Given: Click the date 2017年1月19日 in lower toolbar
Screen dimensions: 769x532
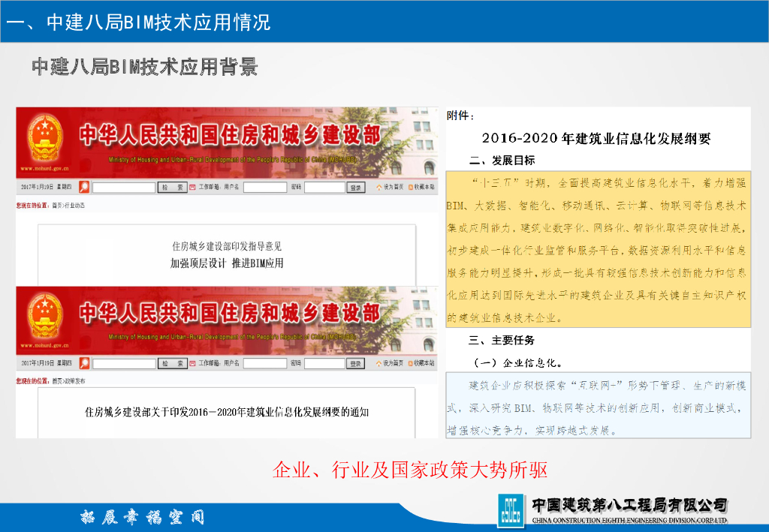Looking at the screenshot, I should click(38, 363).
